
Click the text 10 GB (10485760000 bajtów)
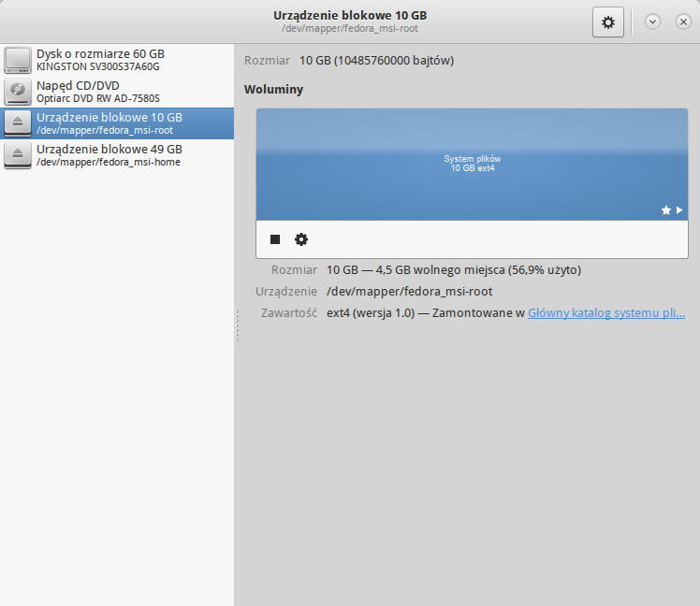pos(376,60)
